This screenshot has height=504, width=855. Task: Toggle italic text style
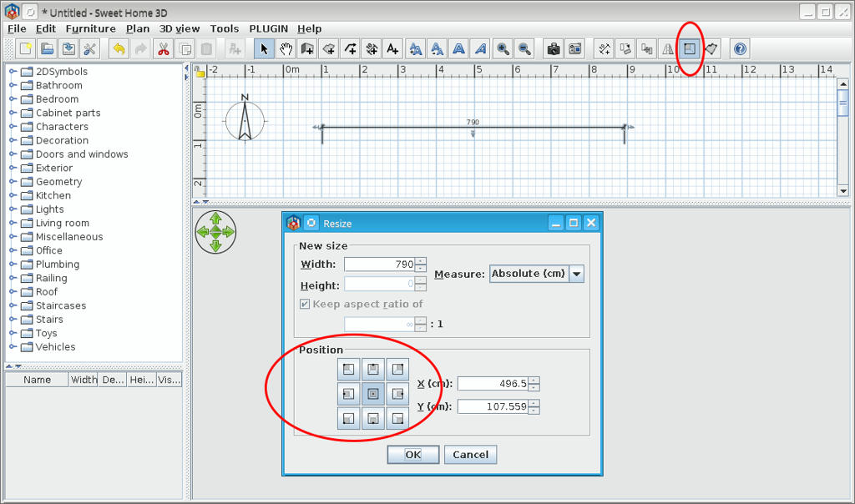pos(480,49)
